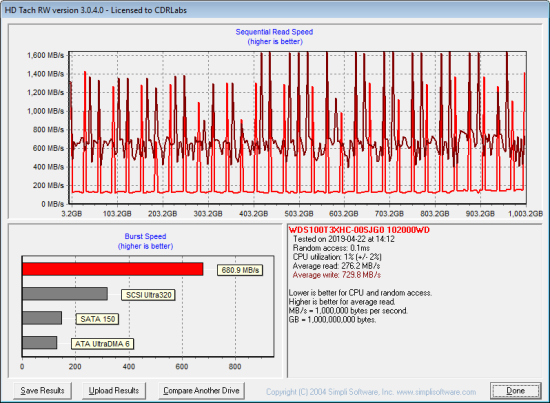This screenshot has width=550, height=403.
Task: Select the WDS100T3XHC drive name text
Action: pos(359,230)
